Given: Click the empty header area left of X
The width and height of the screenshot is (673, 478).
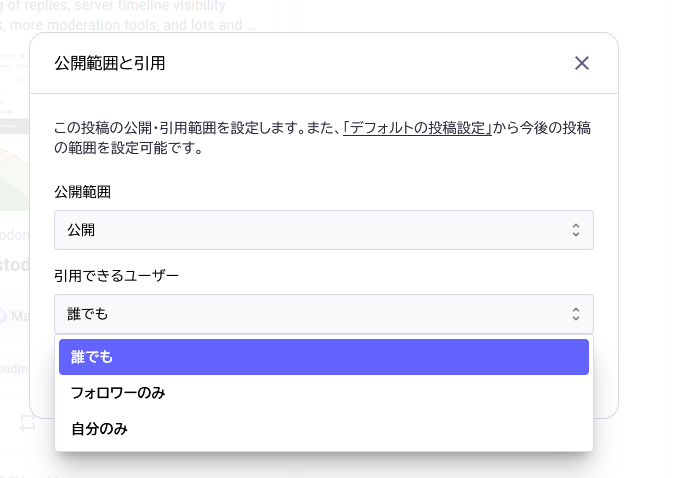Looking at the screenshot, I should [400, 63].
